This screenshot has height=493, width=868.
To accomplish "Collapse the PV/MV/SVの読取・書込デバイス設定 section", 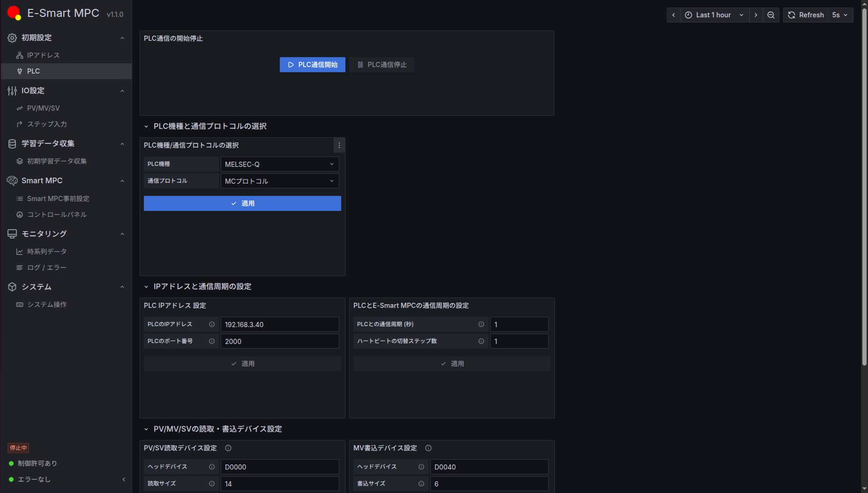I will point(146,429).
